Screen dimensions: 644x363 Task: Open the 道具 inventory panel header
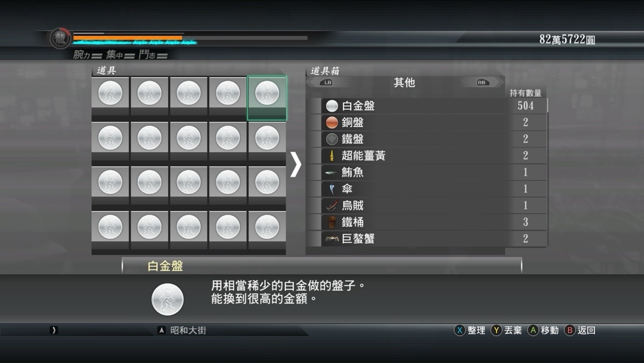click(106, 70)
